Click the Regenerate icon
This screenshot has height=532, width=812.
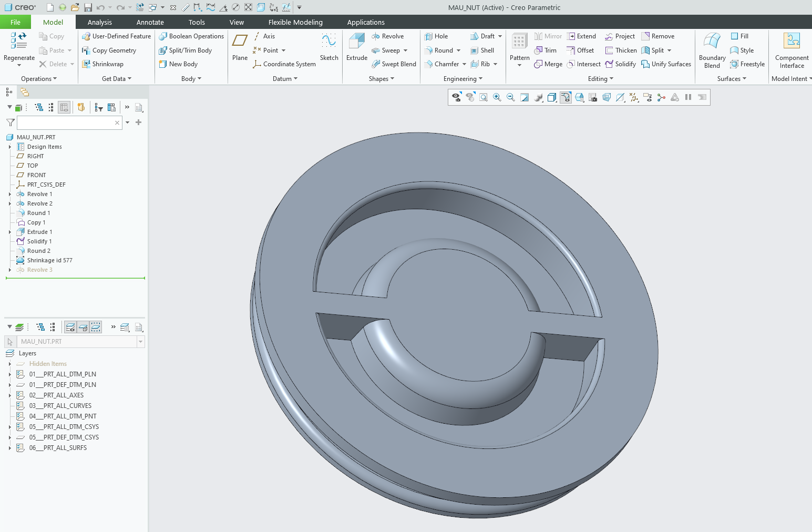[x=19, y=41]
